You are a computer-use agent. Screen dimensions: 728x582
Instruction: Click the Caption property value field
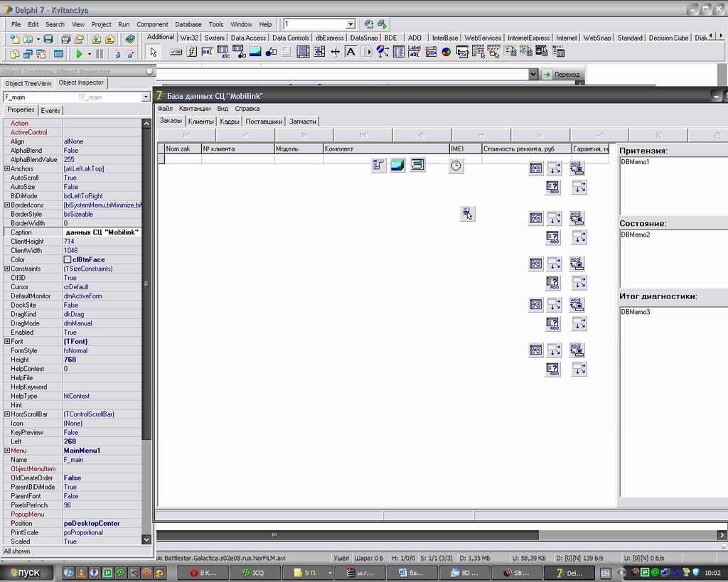(102, 232)
